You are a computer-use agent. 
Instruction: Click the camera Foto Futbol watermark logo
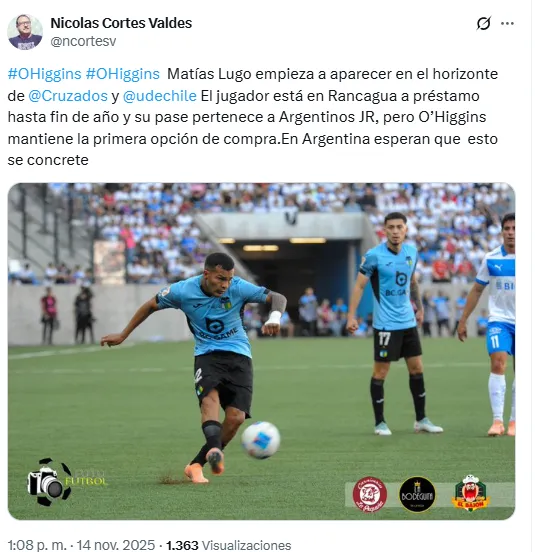tap(66, 482)
